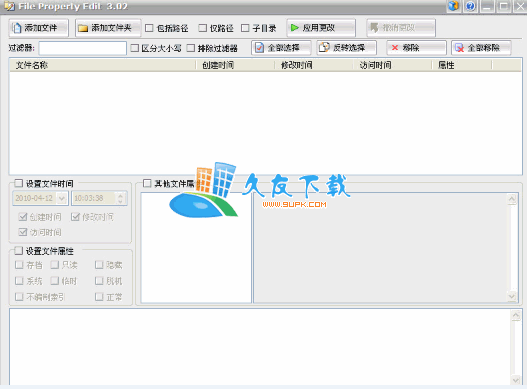527x389 pixels.
Task: Toggle the 子目录 subdirectory checkbox
Action: click(245, 28)
